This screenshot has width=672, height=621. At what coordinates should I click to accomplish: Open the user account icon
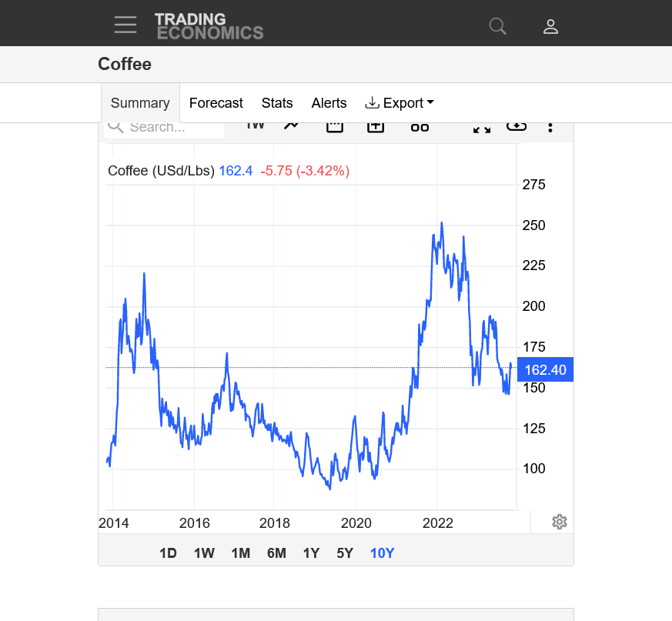click(x=550, y=26)
